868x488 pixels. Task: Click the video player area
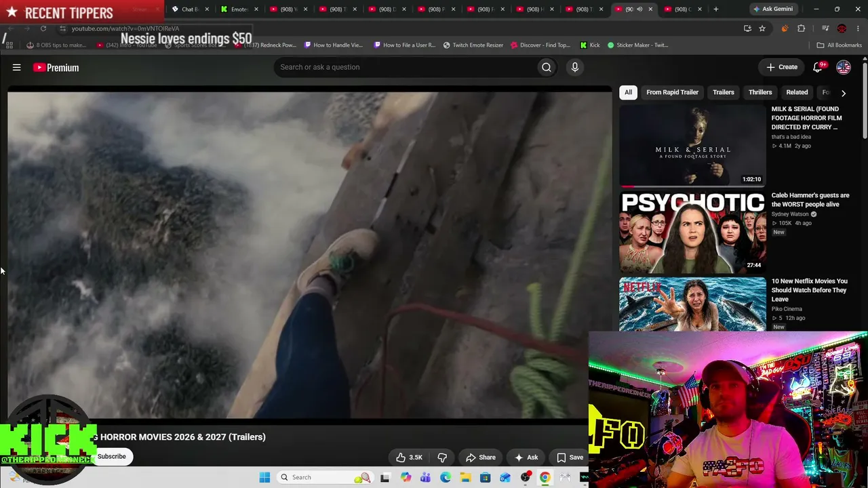coord(309,255)
